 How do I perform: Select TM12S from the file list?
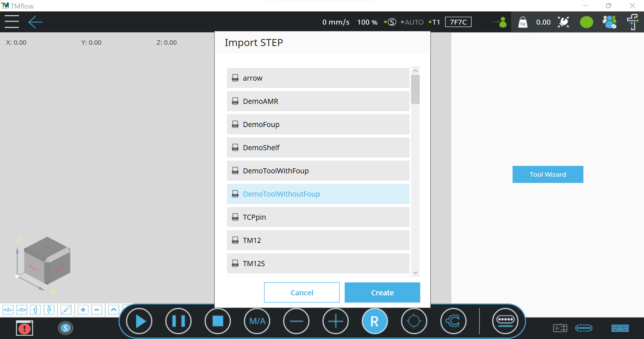(x=318, y=263)
